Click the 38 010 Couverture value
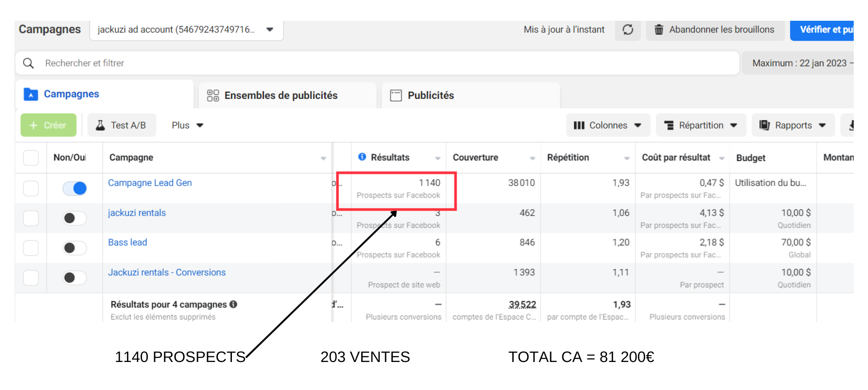This screenshot has height=390, width=868. click(521, 183)
